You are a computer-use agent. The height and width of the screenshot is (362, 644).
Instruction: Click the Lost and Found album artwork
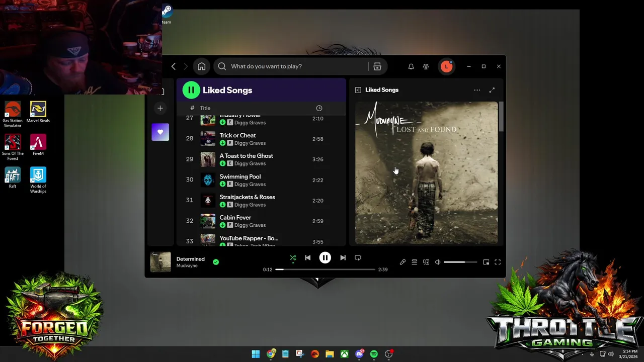pyautogui.click(x=427, y=173)
